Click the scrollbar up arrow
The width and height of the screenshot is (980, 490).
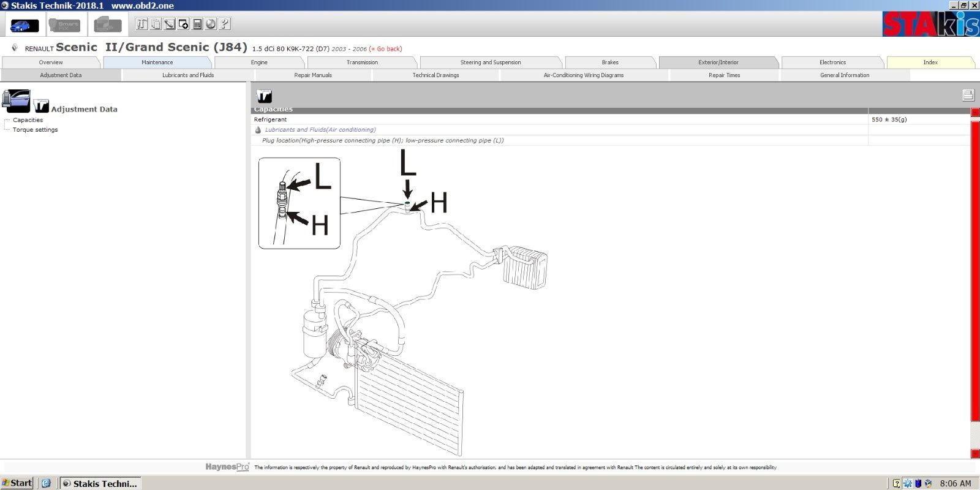tap(975, 113)
